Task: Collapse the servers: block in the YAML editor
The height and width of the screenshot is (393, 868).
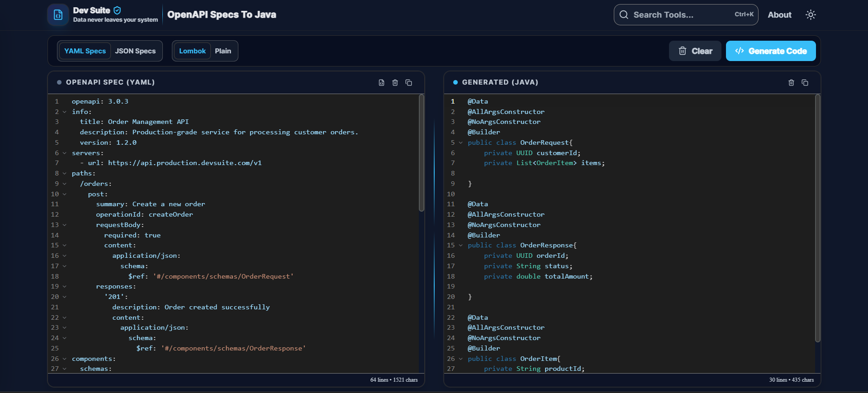Action: [65, 153]
